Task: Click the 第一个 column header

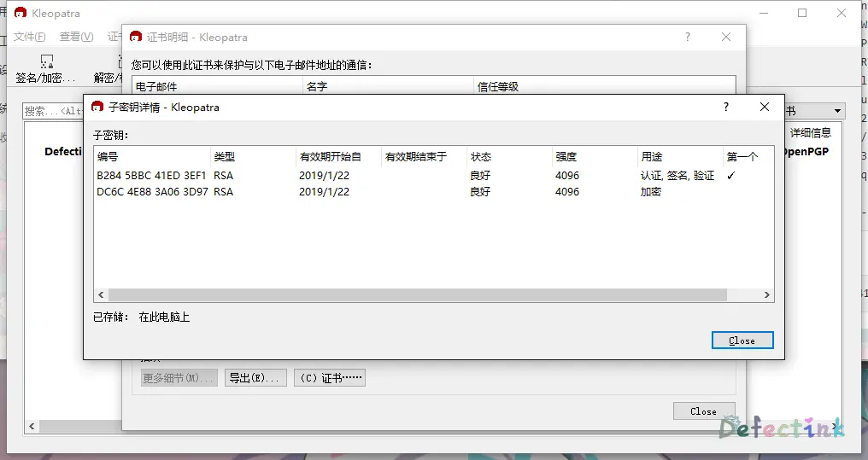Action: (x=748, y=156)
